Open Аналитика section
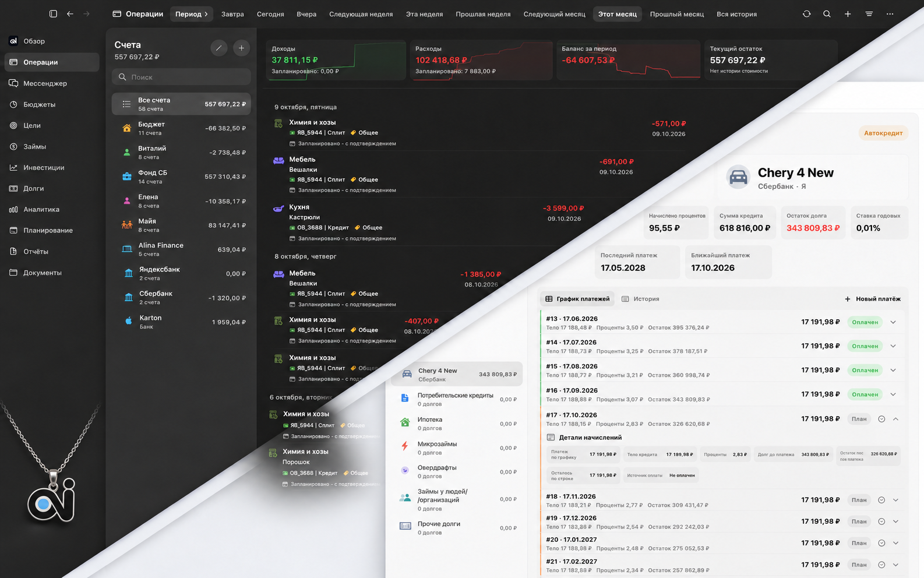 coord(51,209)
